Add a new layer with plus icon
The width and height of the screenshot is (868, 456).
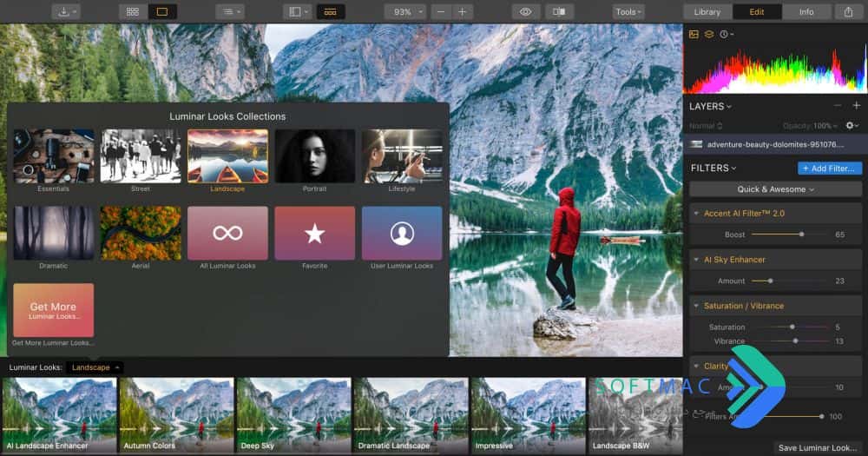(857, 105)
